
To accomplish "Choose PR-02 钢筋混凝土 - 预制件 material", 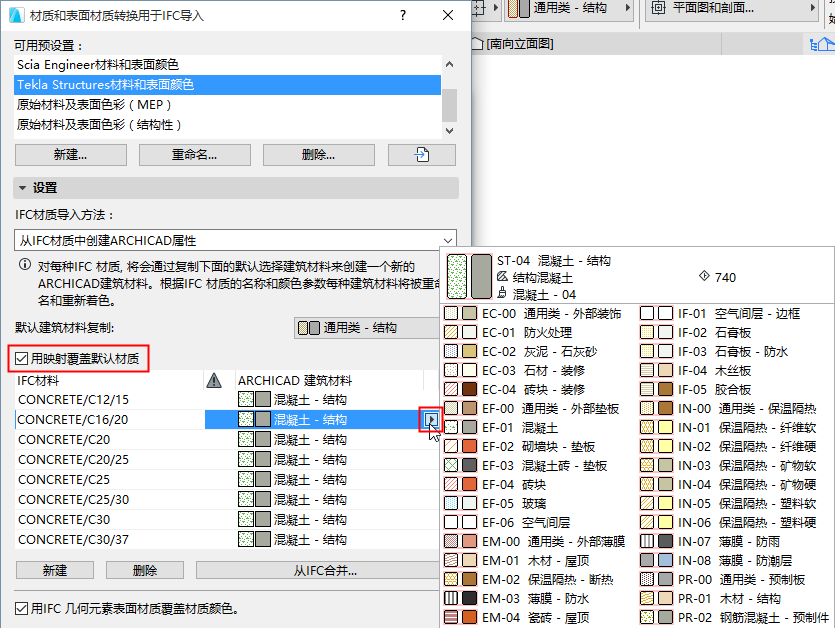I will pyautogui.click(x=736, y=617).
